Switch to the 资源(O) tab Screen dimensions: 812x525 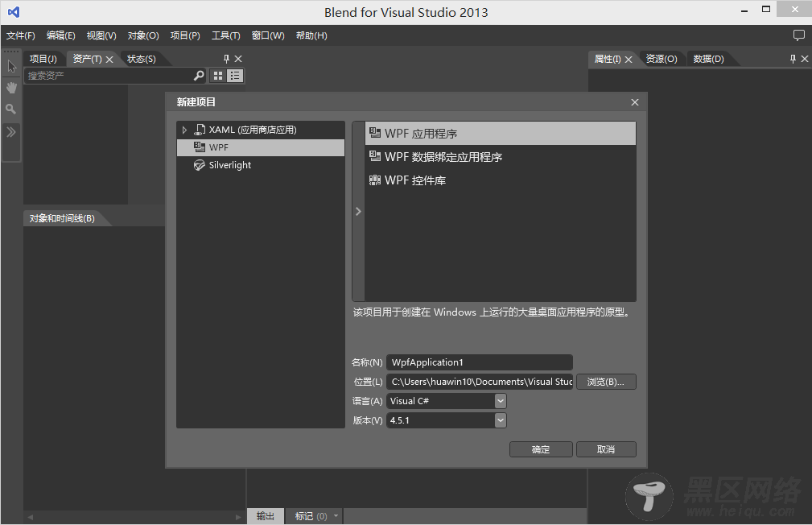pos(662,59)
